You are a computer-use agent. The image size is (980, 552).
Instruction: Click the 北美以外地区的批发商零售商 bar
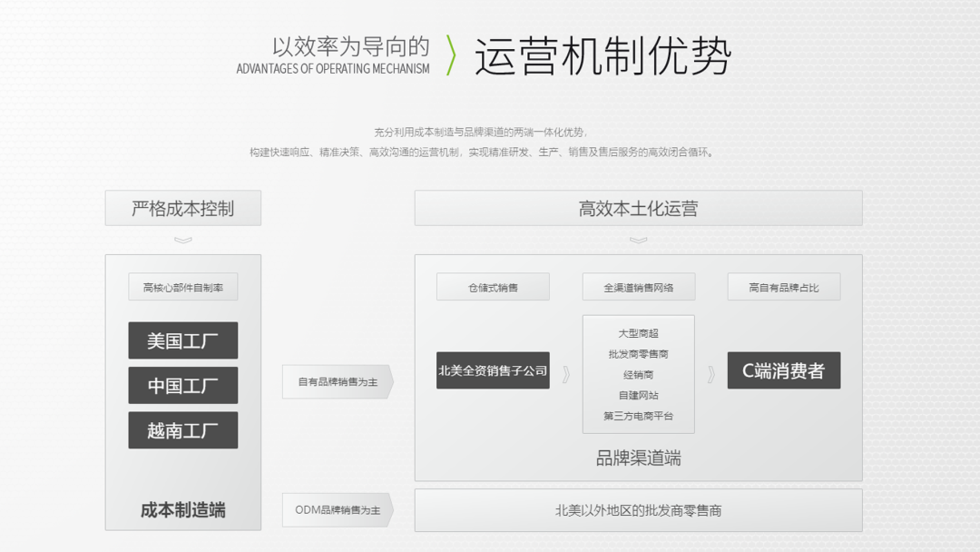coord(638,511)
